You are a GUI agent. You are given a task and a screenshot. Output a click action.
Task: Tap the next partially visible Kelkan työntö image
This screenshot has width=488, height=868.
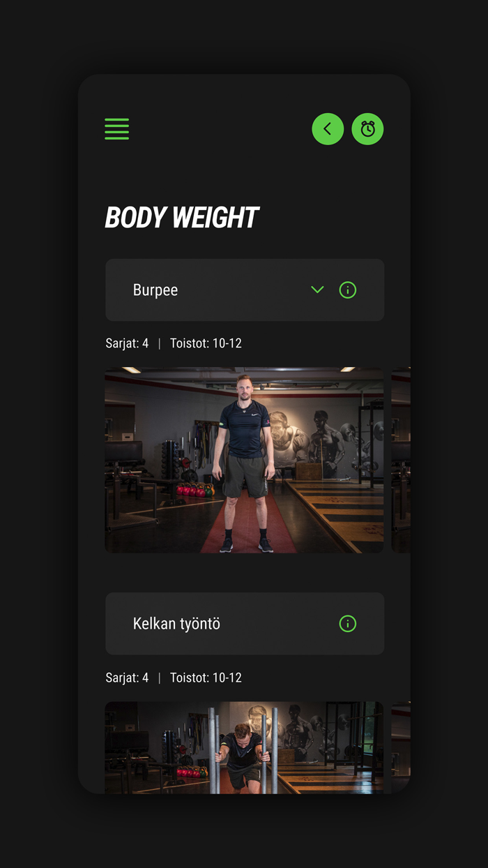point(401,747)
